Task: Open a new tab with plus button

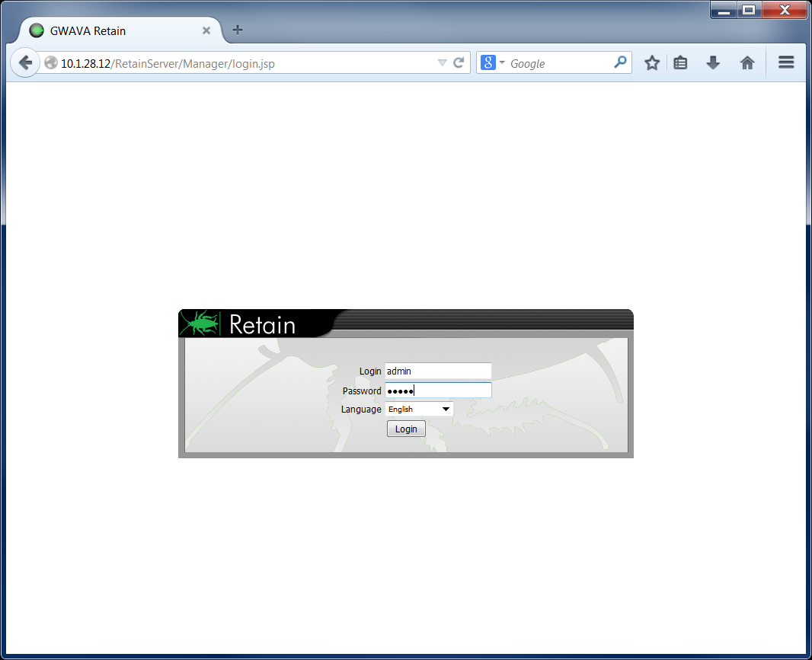Action: pos(238,30)
